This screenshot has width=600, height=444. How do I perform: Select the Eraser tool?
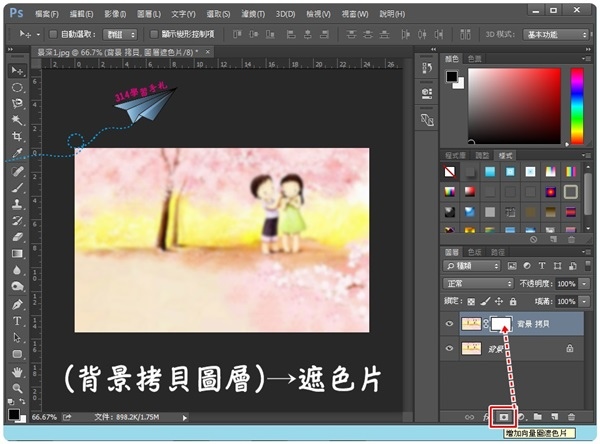point(17,237)
